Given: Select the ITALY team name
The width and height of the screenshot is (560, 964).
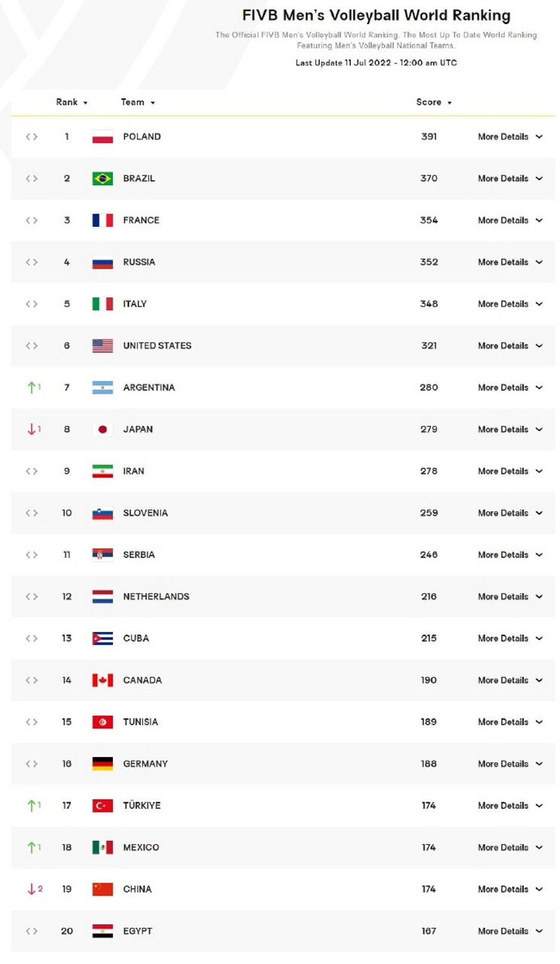Looking at the screenshot, I should click(x=135, y=304).
